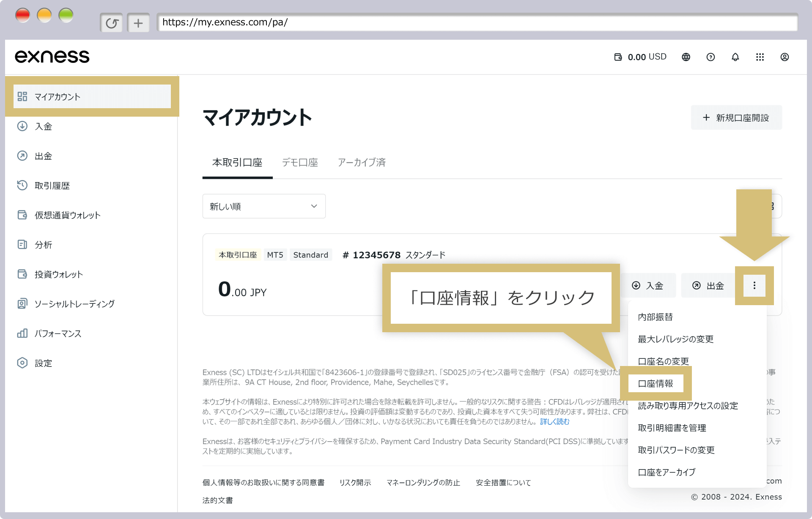This screenshot has width=812, height=519.
Task: Click the 本取引口座 tag on account card
Action: pyautogui.click(x=238, y=255)
